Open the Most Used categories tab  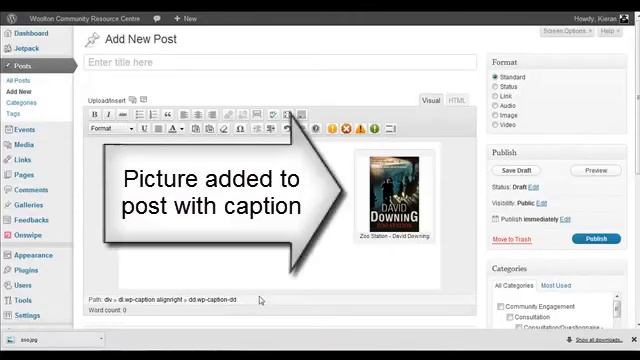pyautogui.click(x=556, y=285)
